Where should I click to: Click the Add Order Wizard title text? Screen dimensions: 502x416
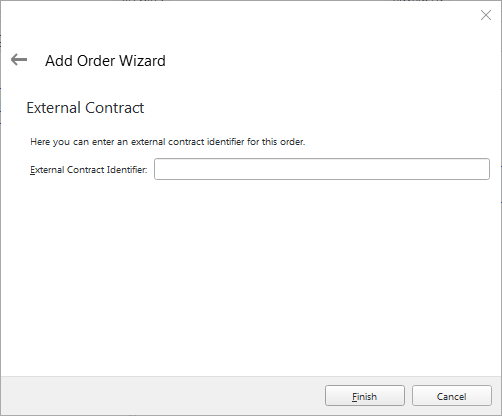pyautogui.click(x=105, y=61)
